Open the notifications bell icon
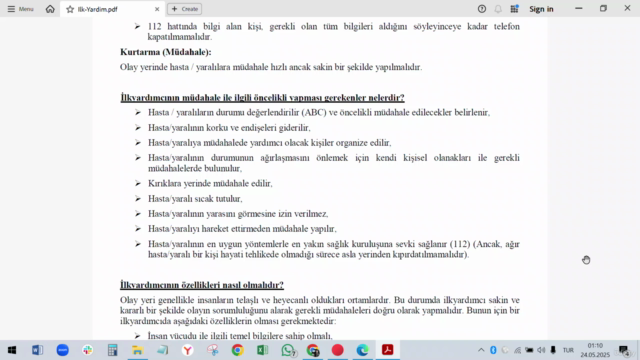Screen dimensions: 640x360 (498, 9)
